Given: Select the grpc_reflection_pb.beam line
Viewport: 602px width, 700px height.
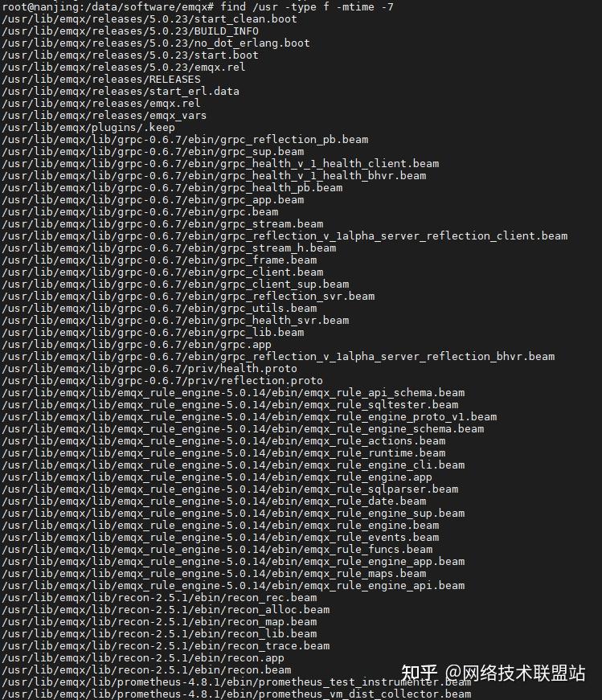Looking at the screenshot, I should [185, 139].
